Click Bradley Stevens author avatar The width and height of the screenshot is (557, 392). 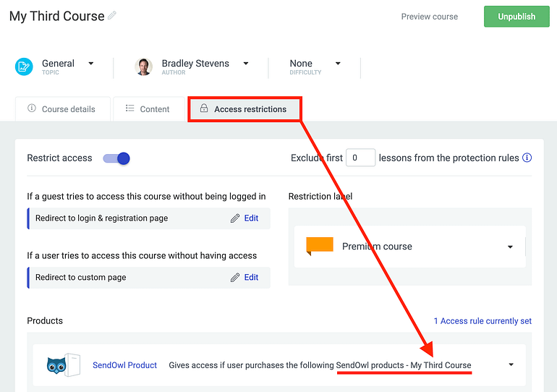pos(143,67)
